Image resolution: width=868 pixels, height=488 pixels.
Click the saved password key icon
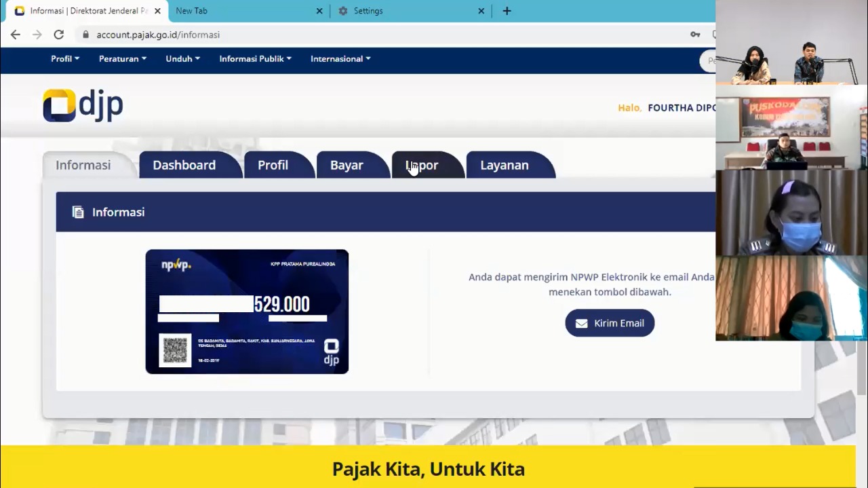(695, 35)
